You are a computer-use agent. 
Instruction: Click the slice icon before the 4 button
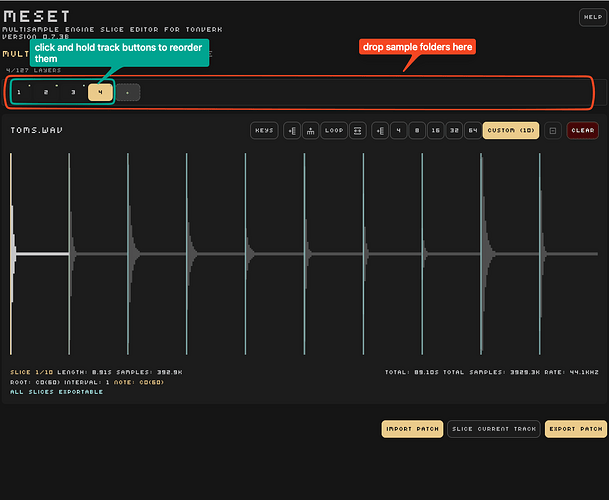[380, 130]
